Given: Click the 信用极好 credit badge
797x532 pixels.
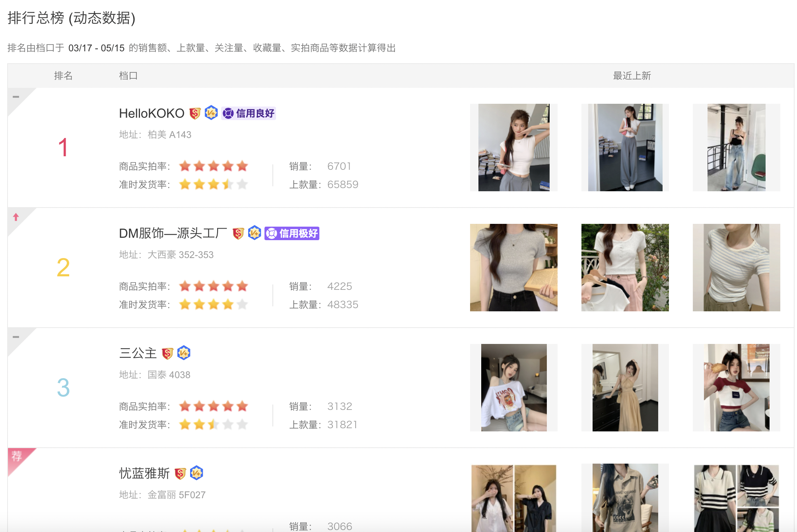Looking at the screenshot, I should [292, 234].
